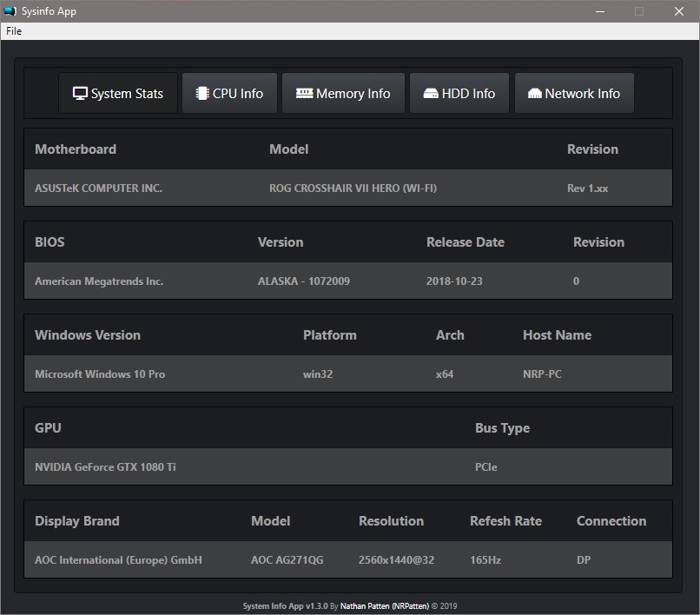
Task: Click the Motherboard column header
Action: 76,149
